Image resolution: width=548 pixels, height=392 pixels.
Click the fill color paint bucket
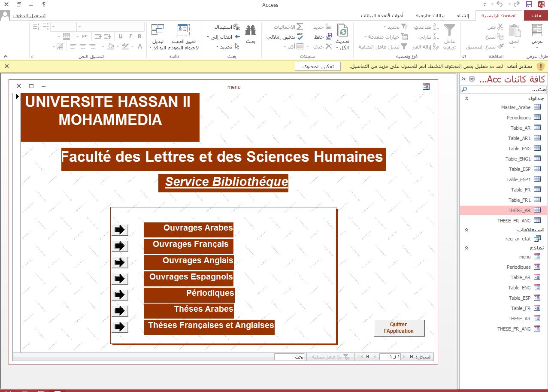pyautogui.click(x=111, y=46)
